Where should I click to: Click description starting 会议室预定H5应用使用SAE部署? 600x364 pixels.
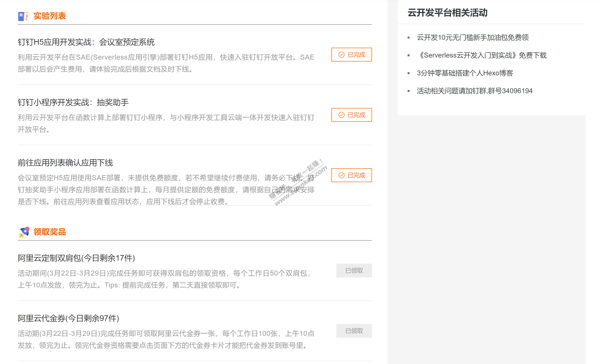tap(166, 190)
